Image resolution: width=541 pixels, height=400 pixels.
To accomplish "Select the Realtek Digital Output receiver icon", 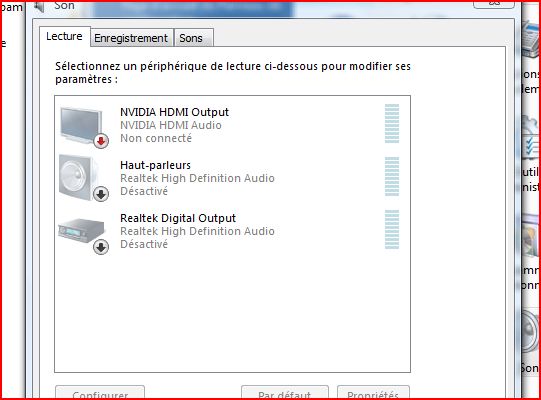I will coord(81,230).
